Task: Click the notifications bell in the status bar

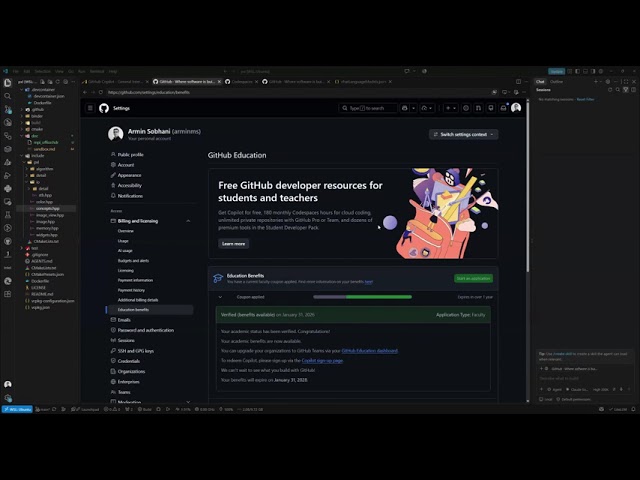Action: tap(633, 409)
